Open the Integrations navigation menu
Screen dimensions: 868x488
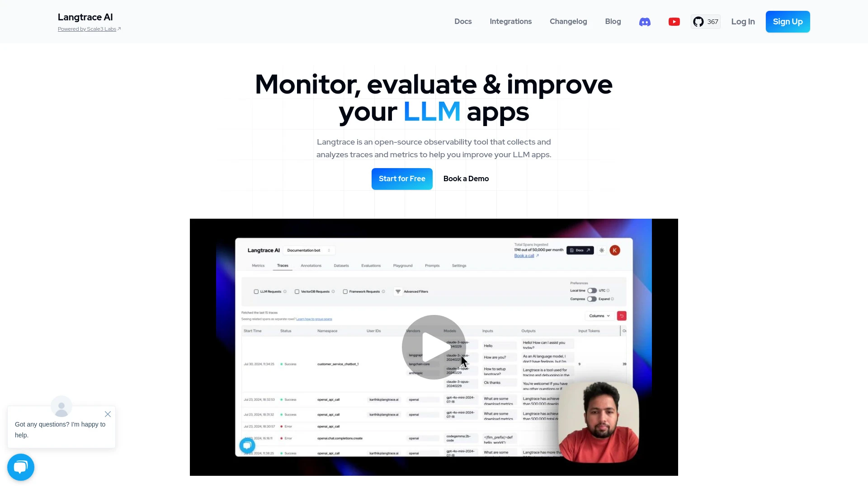click(x=510, y=21)
